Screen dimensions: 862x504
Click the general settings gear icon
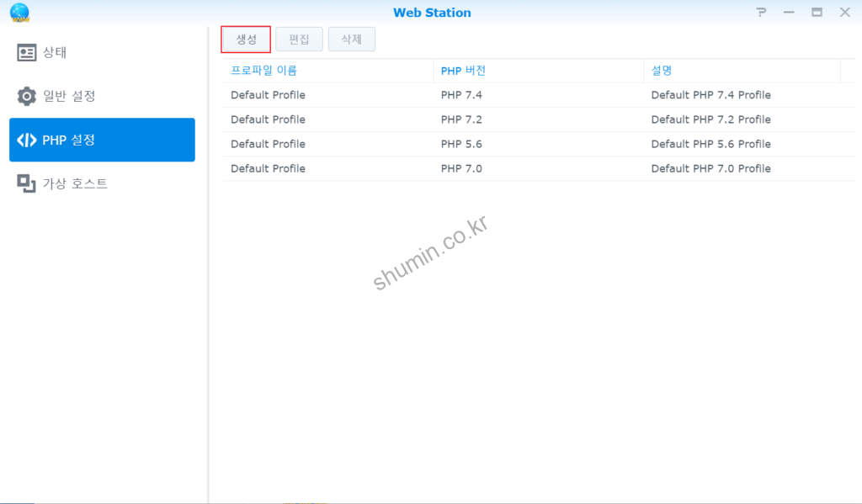[27, 96]
